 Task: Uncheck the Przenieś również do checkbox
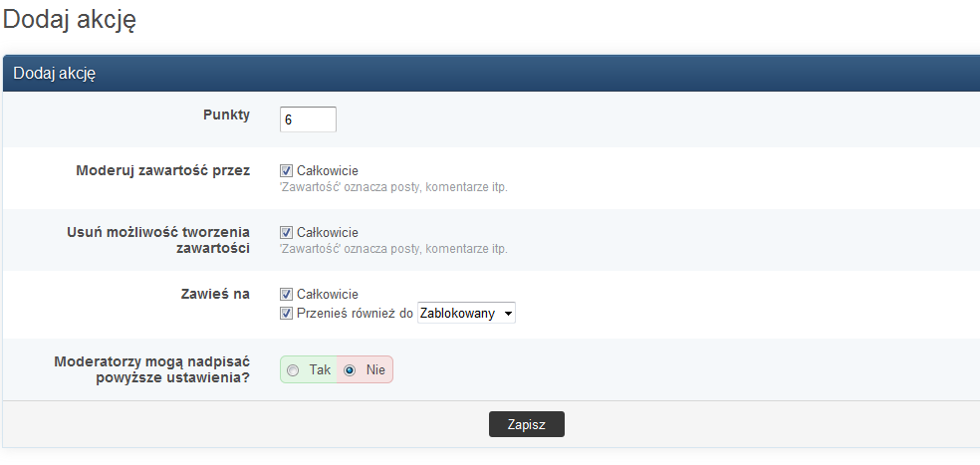coord(287,314)
